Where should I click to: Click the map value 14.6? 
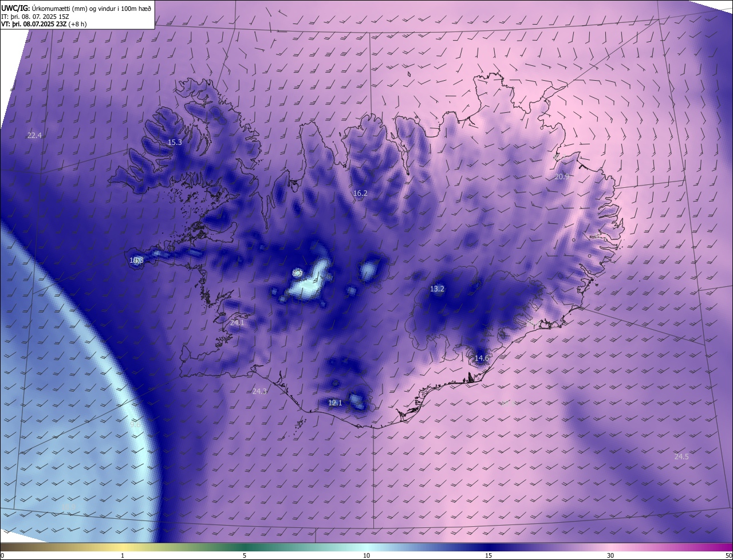point(482,358)
